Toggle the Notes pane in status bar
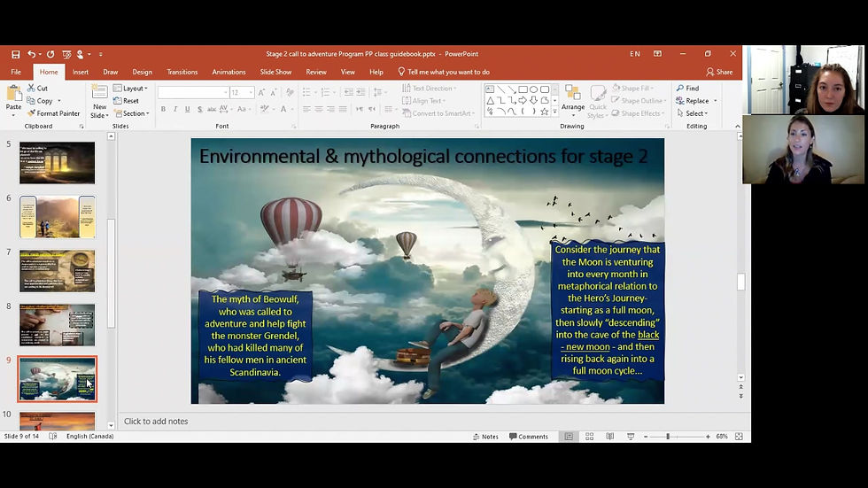This screenshot has width=868, height=488. (485, 437)
